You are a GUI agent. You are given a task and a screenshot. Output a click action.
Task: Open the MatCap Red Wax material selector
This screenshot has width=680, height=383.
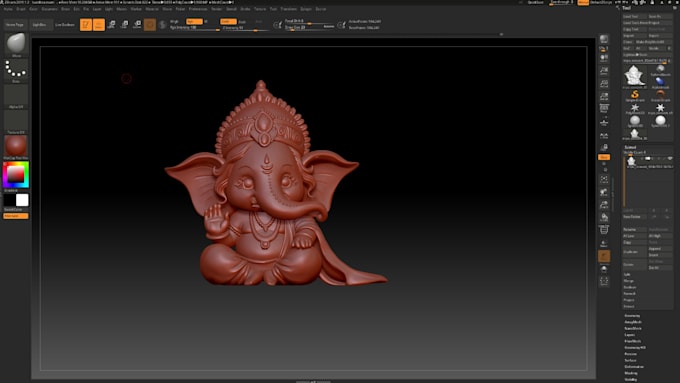[16, 147]
